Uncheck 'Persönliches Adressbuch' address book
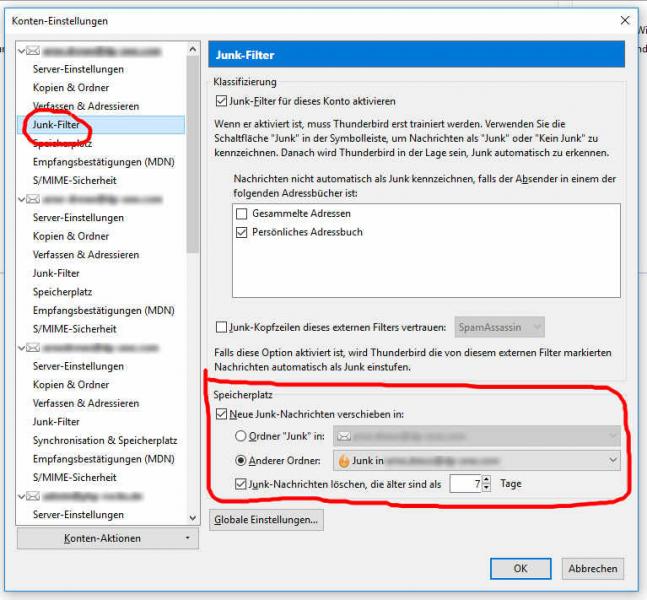This screenshot has width=647, height=600. pyautogui.click(x=241, y=232)
